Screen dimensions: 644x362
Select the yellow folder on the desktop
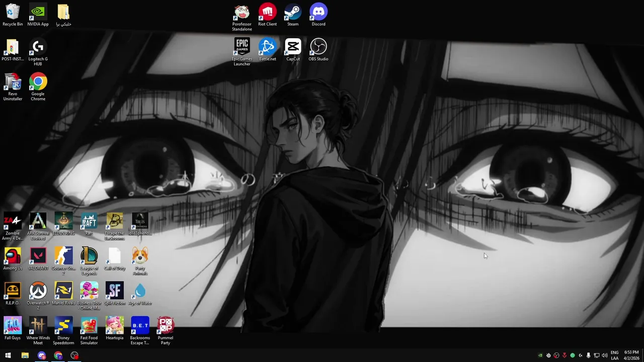pyautogui.click(x=63, y=15)
